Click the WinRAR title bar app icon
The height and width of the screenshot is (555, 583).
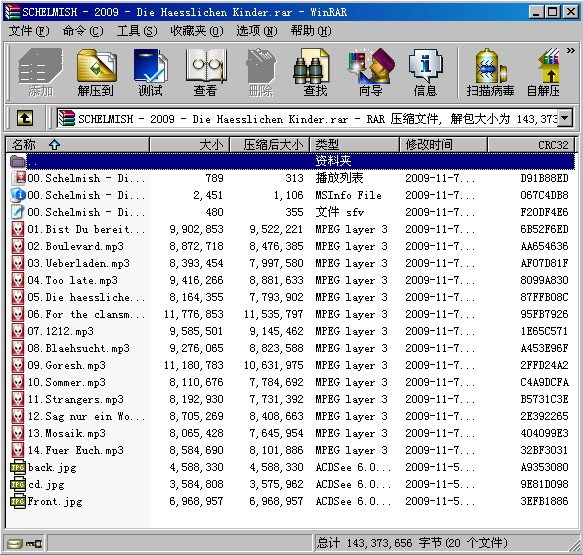pos(12,12)
